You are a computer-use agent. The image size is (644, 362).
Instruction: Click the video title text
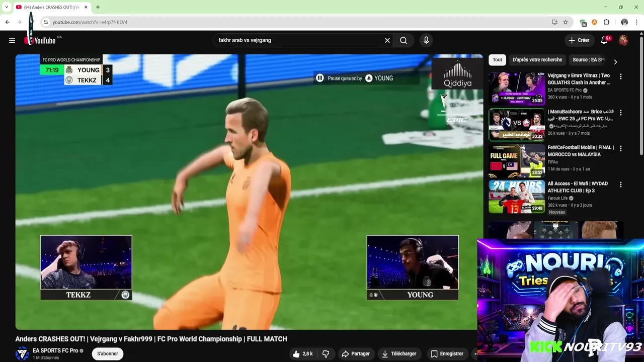pyautogui.click(x=151, y=339)
